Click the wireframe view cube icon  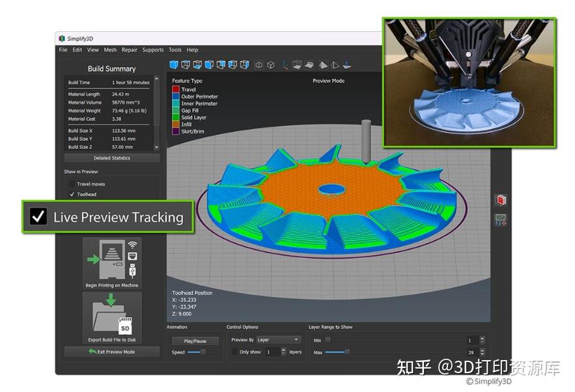(270, 64)
